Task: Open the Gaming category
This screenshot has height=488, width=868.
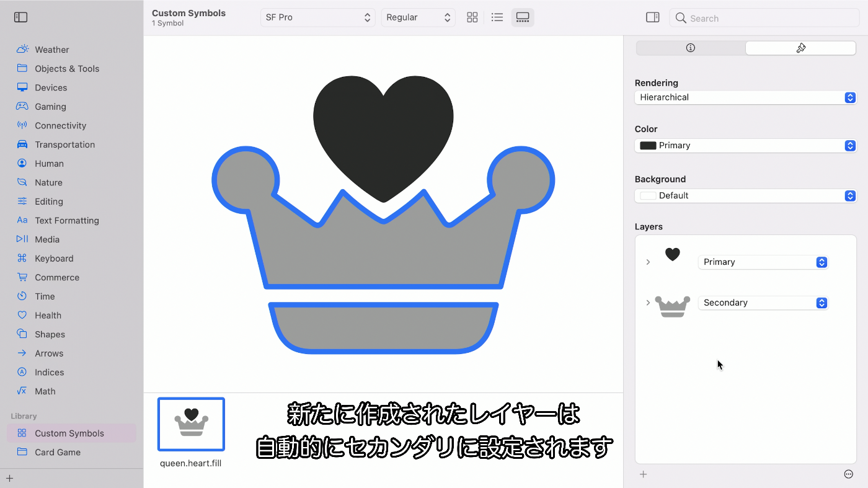Action: (71, 107)
